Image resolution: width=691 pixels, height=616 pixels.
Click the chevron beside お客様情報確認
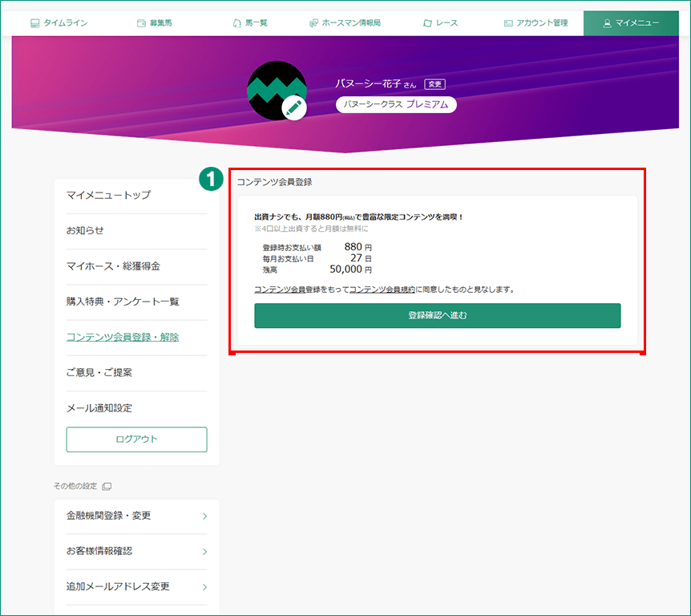[x=204, y=552]
